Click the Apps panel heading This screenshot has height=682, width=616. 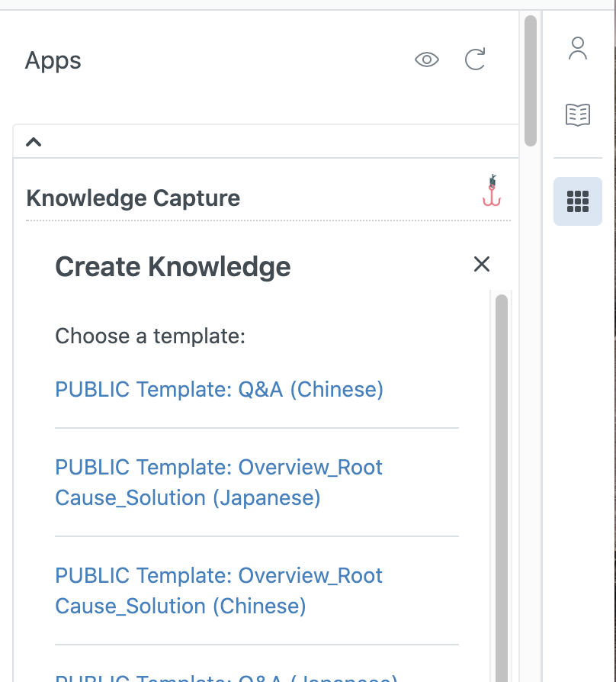coord(53,60)
